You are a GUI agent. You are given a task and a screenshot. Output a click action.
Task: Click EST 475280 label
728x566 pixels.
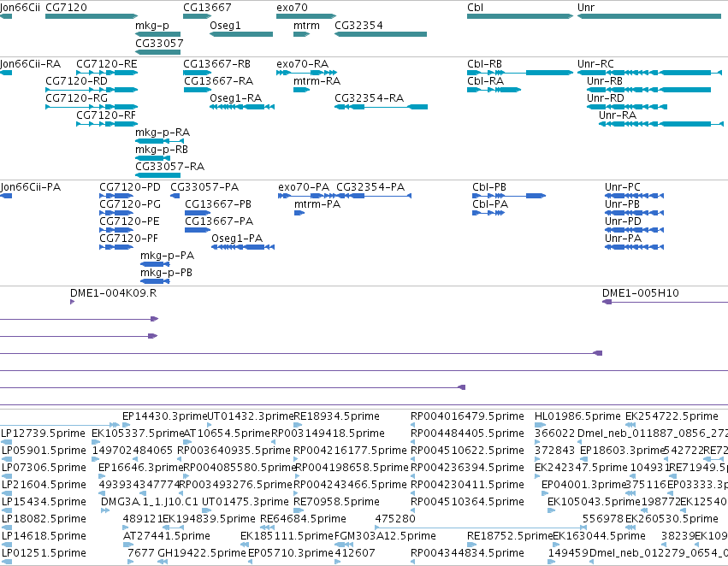pyautogui.click(x=394, y=519)
